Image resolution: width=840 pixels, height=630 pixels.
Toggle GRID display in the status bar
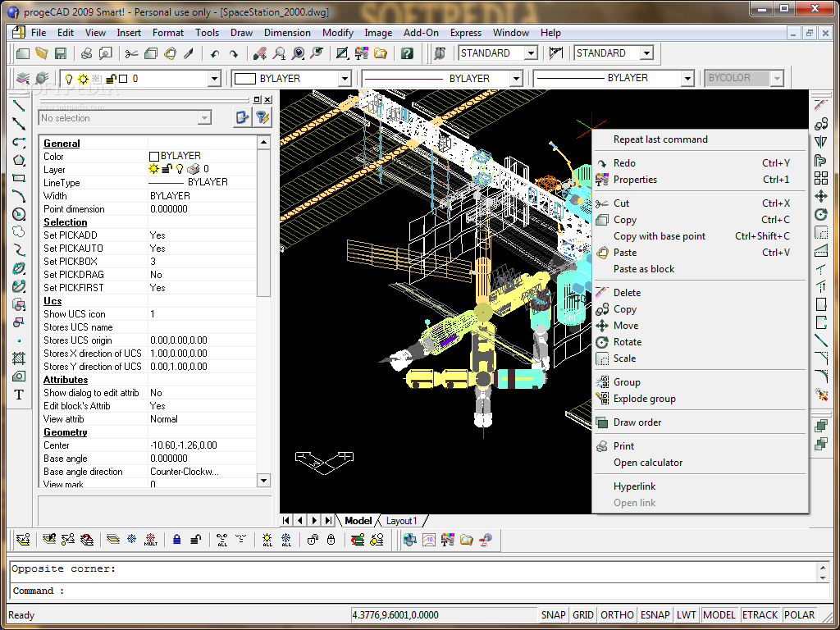point(583,615)
